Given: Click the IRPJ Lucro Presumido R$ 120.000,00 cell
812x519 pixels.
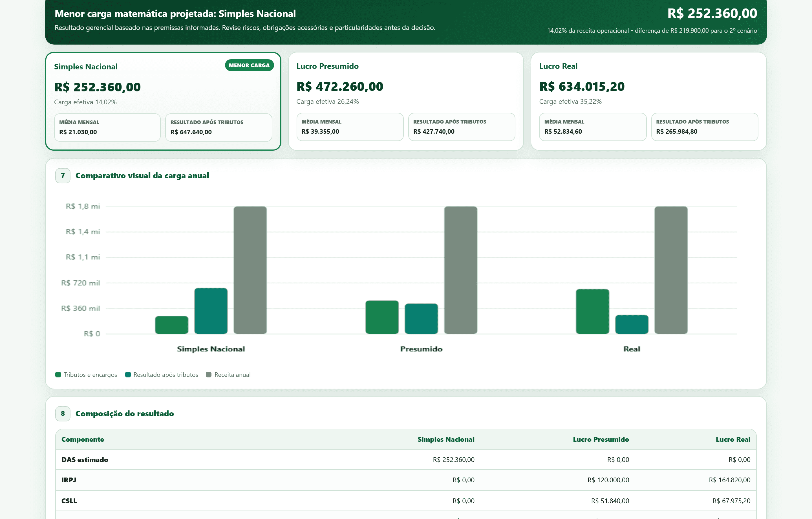Looking at the screenshot, I should tap(608, 480).
